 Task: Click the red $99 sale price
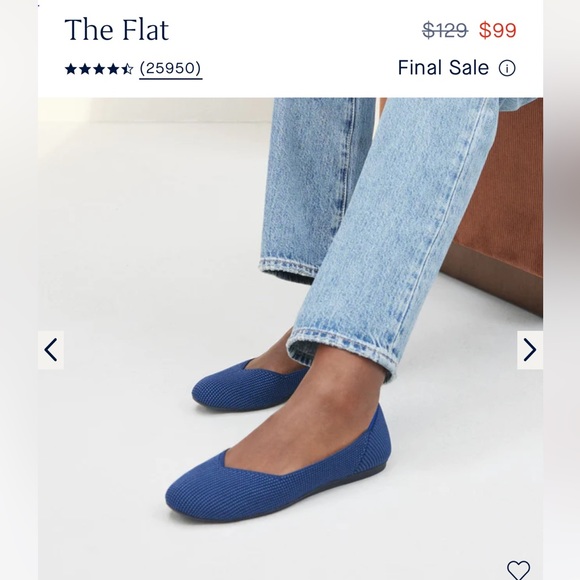(x=498, y=30)
